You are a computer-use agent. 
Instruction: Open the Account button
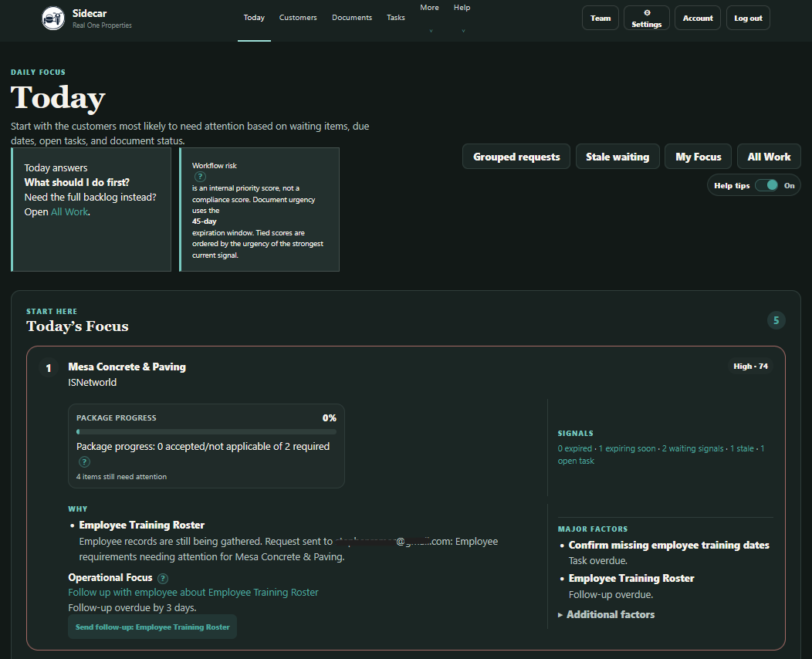698,18
